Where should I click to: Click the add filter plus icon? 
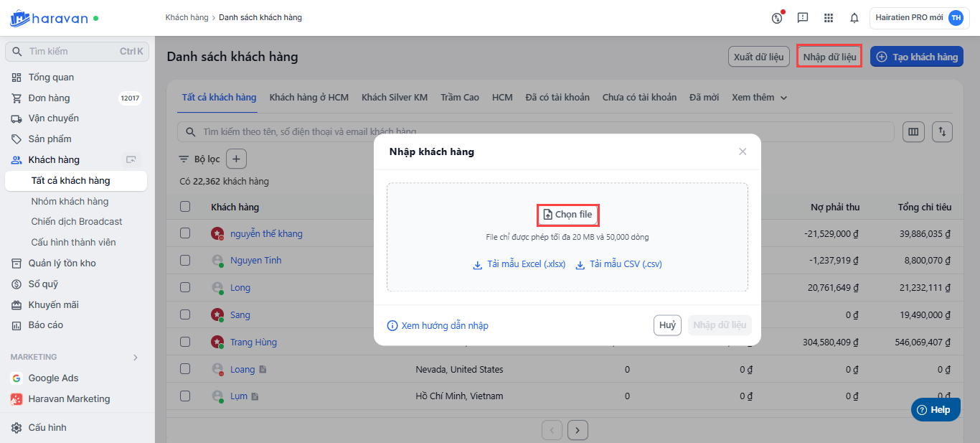pyautogui.click(x=237, y=159)
